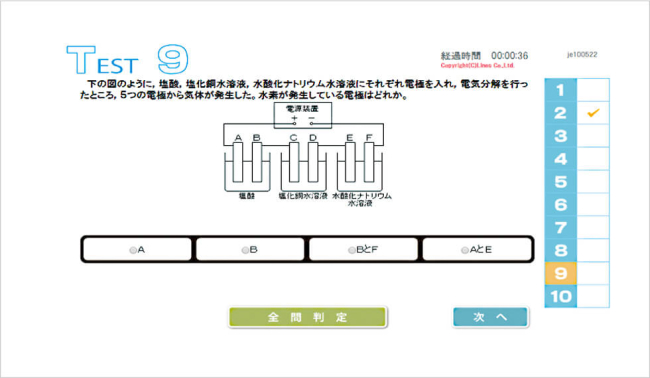The height and width of the screenshot is (378, 650).
Task: Jump to question 7 in sidebar
Action: [x=560, y=227]
